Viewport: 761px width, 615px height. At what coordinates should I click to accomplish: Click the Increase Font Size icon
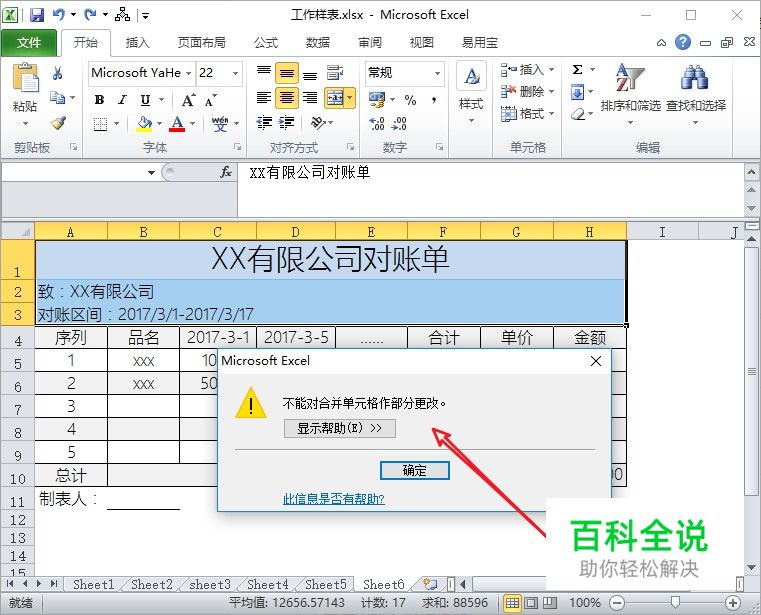[x=188, y=100]
